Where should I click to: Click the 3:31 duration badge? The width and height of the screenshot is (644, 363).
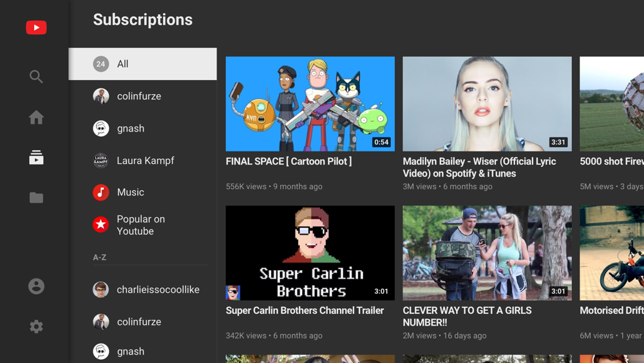[558, 142]
